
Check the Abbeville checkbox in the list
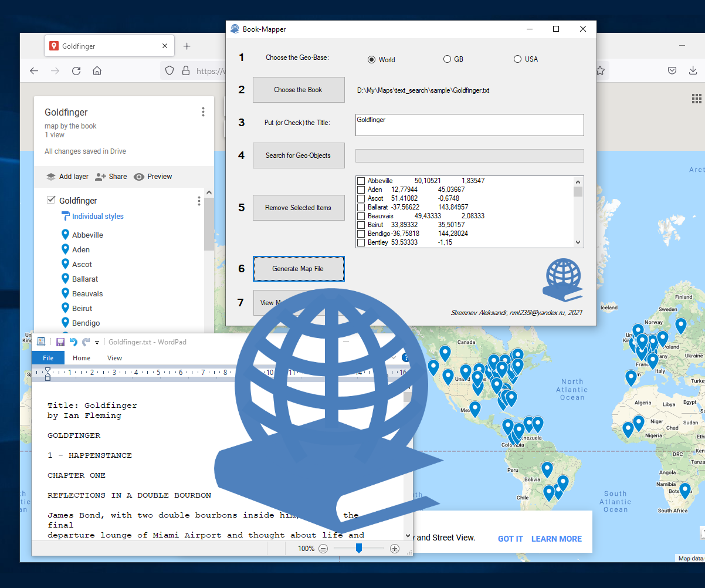(x=361, y=180)
